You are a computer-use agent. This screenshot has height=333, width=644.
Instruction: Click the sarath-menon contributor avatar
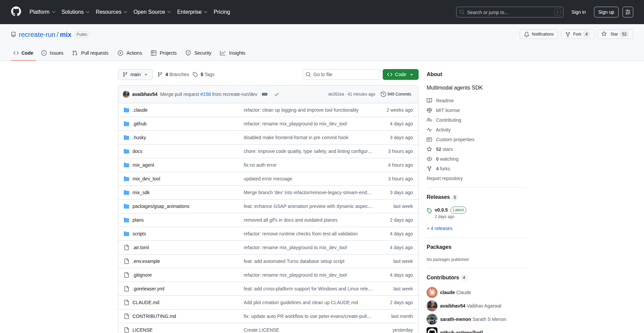point(432,319)
